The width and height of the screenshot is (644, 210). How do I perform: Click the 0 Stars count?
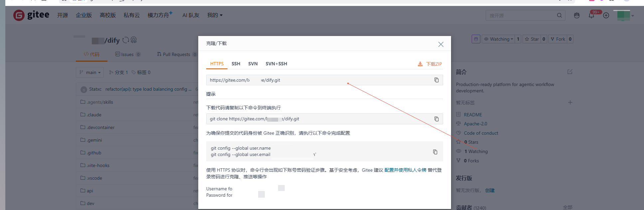tap(471, 142)
